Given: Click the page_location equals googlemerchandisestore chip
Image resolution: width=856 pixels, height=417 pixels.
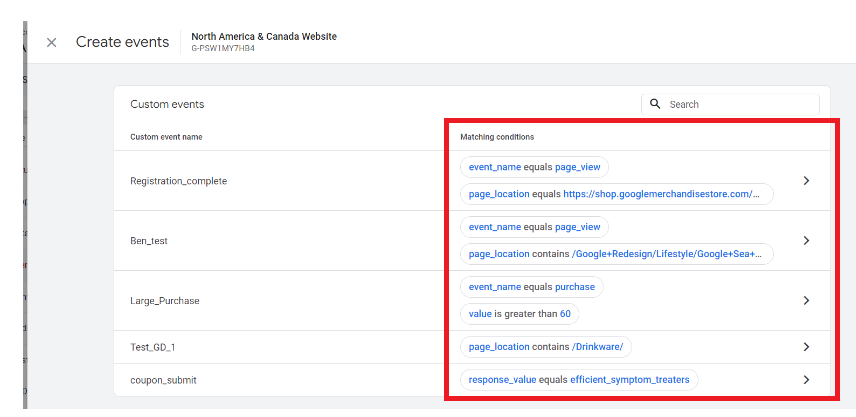Looking at the screenshot, I should 617,194.
